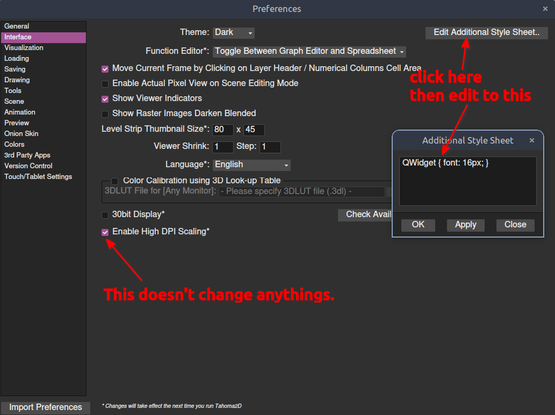Click the style sheet text editor area

click(468, 181)
